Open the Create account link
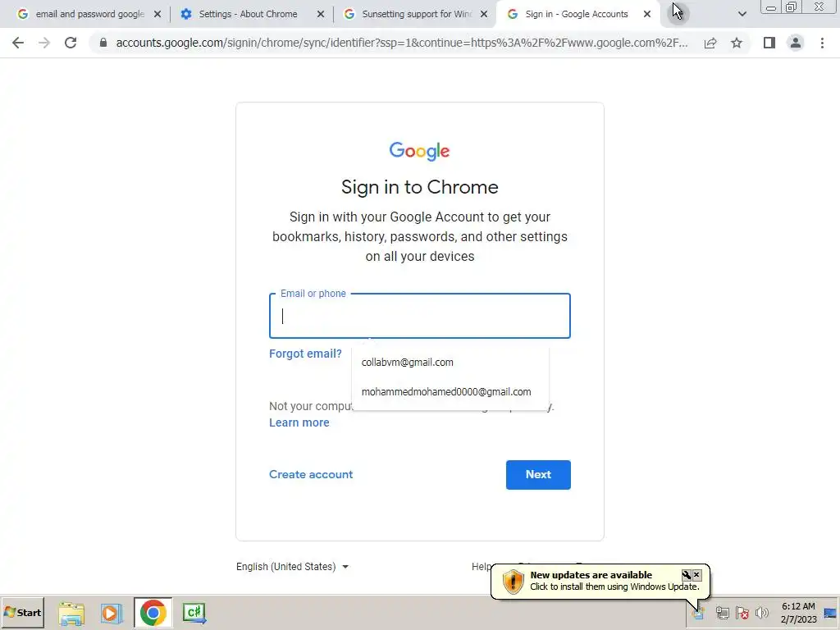Viewport: 840px width, 630px height. pos(311,475)
